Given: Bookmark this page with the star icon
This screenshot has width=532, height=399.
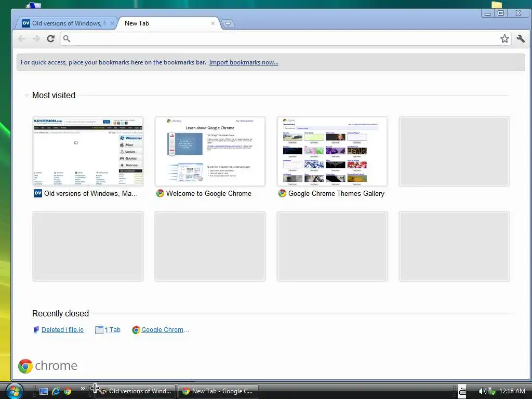Looking at the screenshot, I should pos(504,38).
